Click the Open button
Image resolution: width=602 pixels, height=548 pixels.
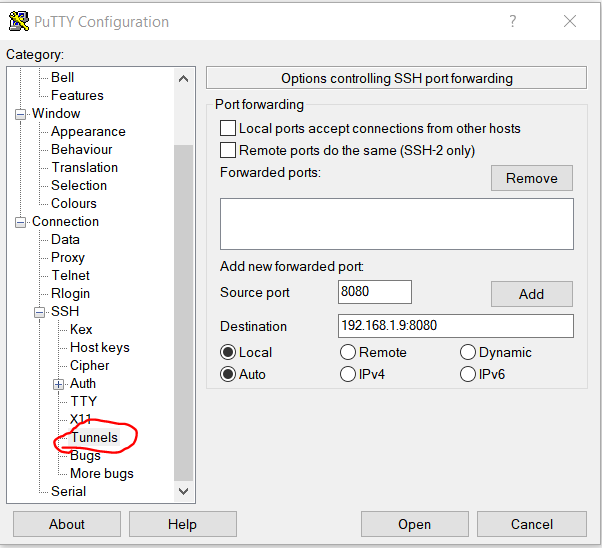pyautogui.click(x=415, y=524)
